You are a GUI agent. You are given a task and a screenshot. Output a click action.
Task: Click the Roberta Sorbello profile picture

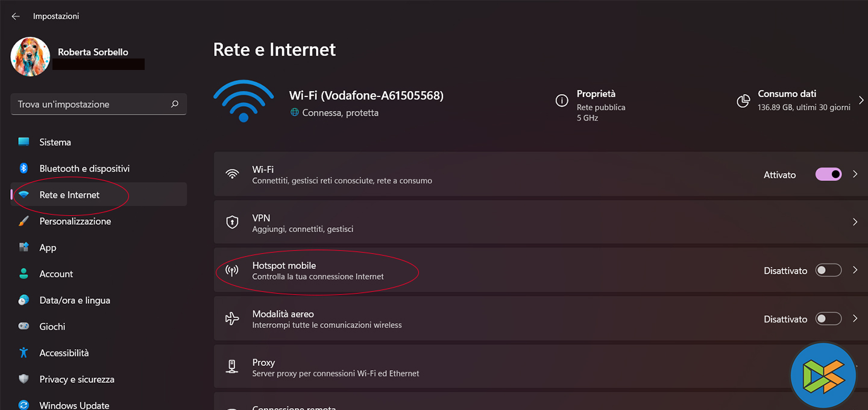tap(30, 57)
